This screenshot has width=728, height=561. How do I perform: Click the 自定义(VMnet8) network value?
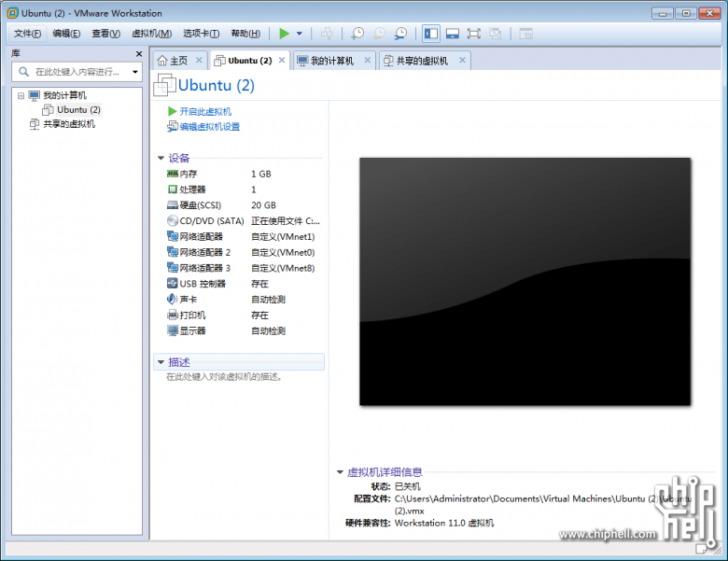[283, 268]
